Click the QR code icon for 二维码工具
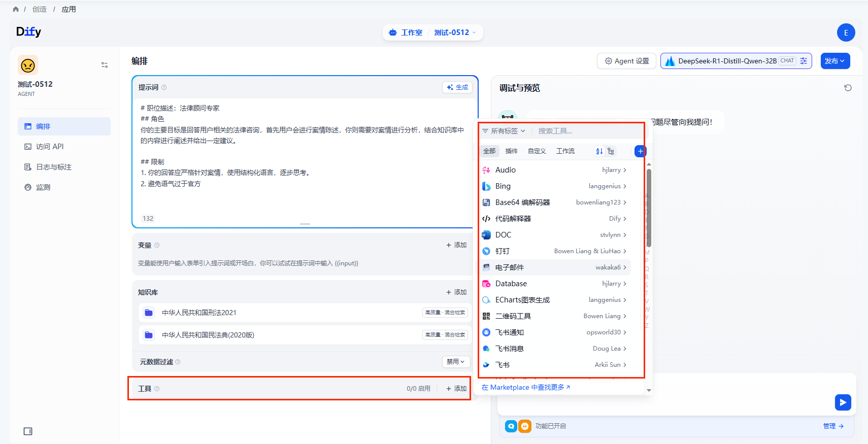 click(x=486, y=316)
